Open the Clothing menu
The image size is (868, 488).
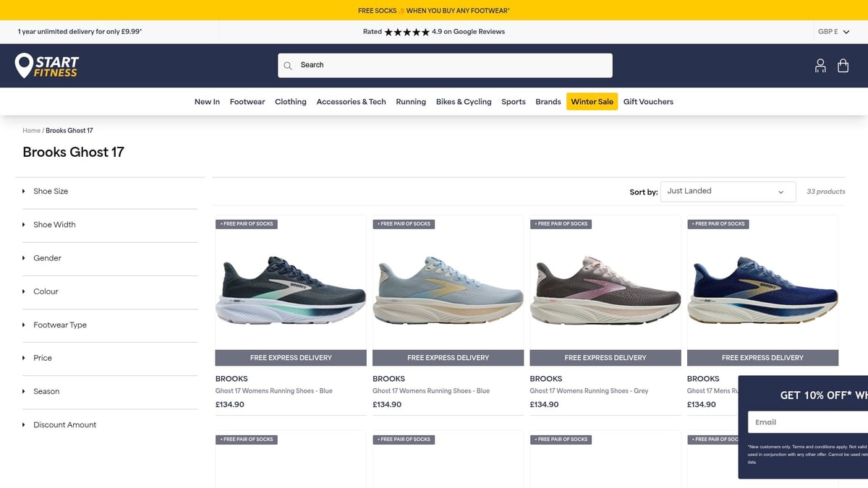(291, 102)
